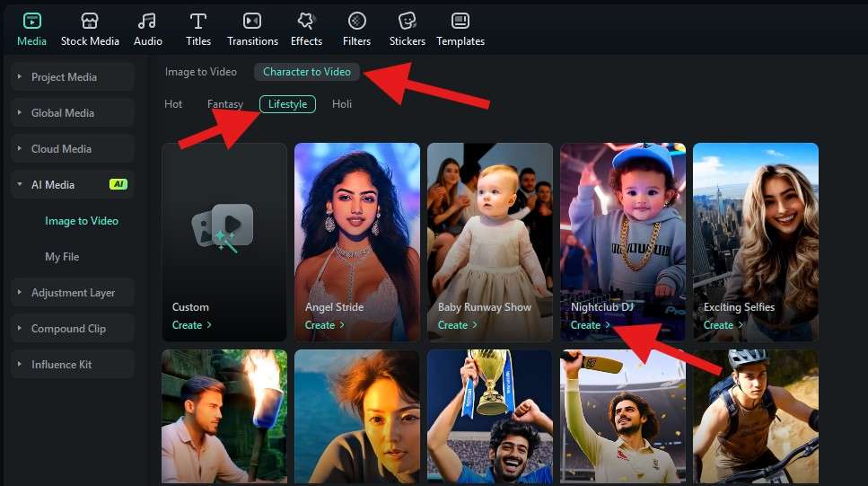Click the Angel Stride title text
The image size is (868, 486).
pos(334,307)
